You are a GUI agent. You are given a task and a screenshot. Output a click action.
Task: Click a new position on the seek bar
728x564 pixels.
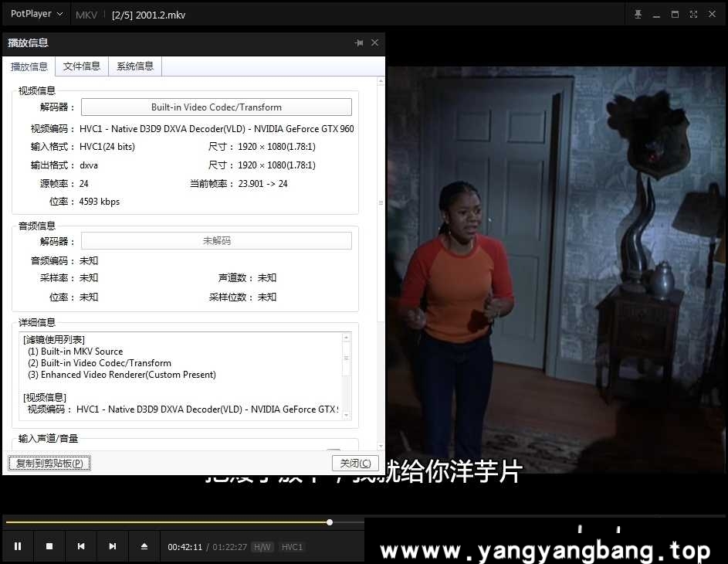pyautogui.click(x=232, y=522)
